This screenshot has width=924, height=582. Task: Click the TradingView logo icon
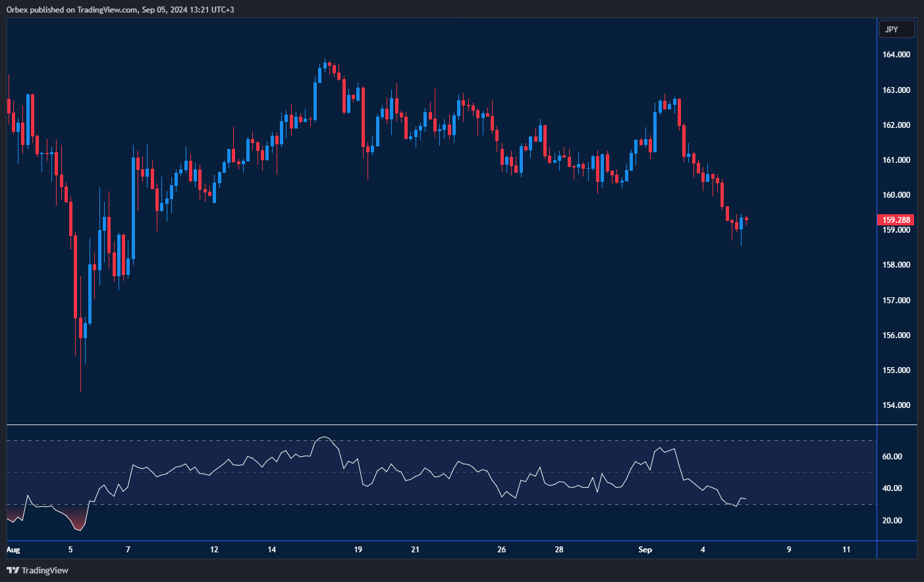13,570
